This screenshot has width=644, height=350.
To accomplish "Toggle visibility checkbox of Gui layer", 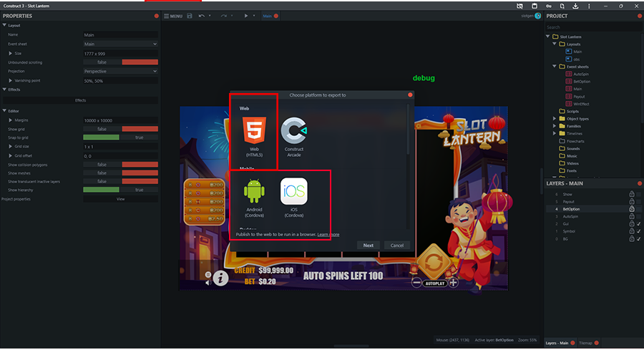I will click(x=639, y=224).
